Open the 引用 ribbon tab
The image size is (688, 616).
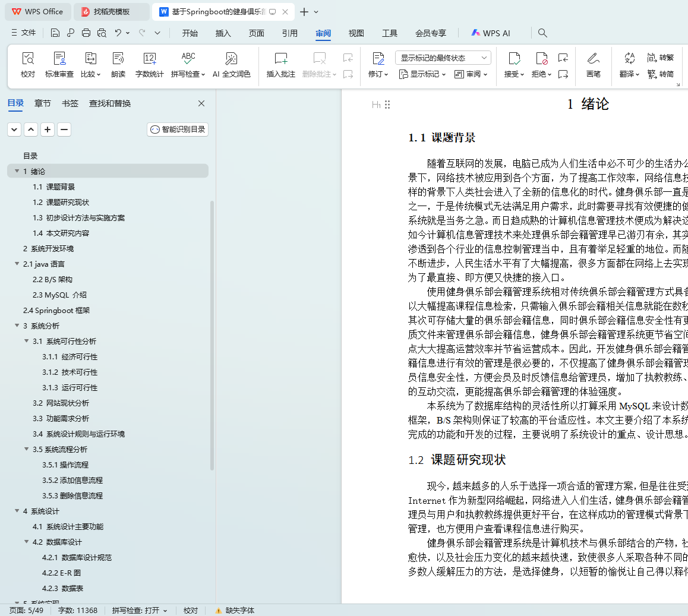tap(289, 33)
